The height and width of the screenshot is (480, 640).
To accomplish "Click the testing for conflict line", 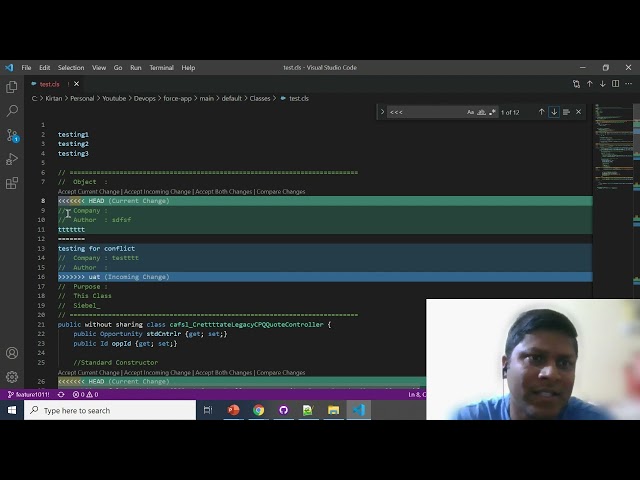I will (325, 248).
